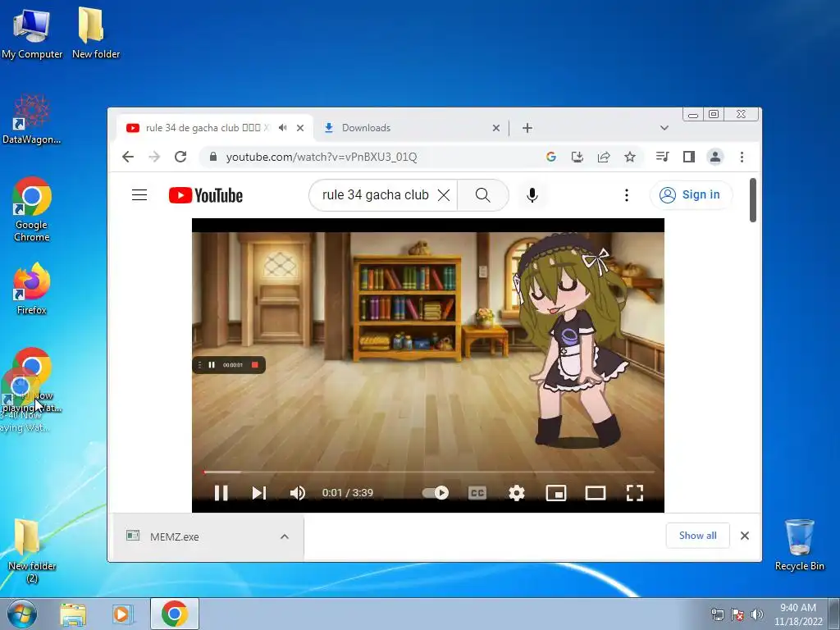Open the player settings gear
The width and height of the screenshot is (840, 630).
point(517,493)
